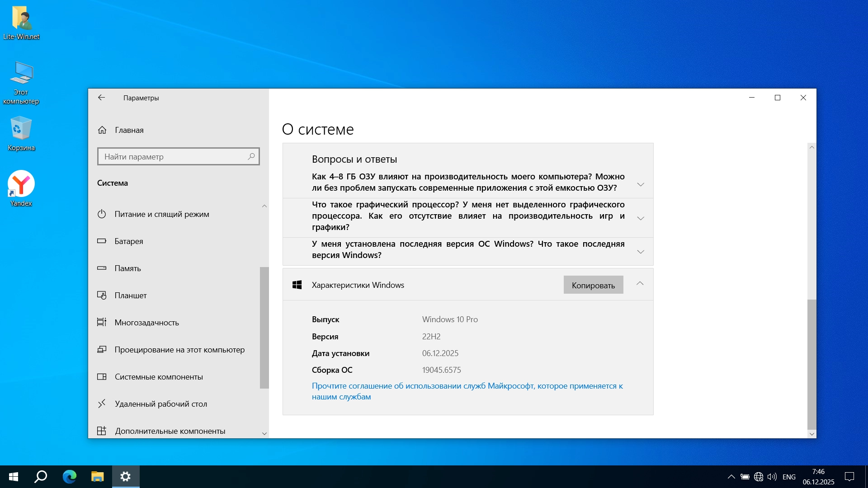Collapse the Характеристики Windows section
The width and height of the screenshot is (868, 488).
point(640,284)
